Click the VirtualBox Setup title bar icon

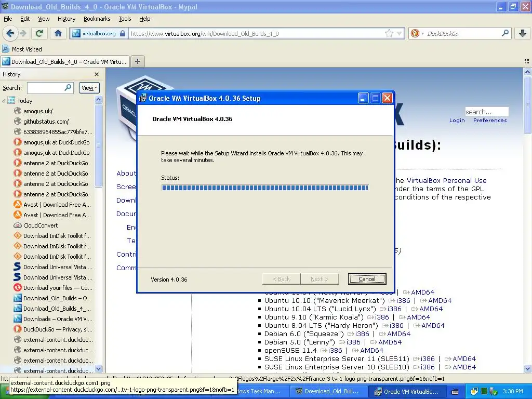(143, 98)
